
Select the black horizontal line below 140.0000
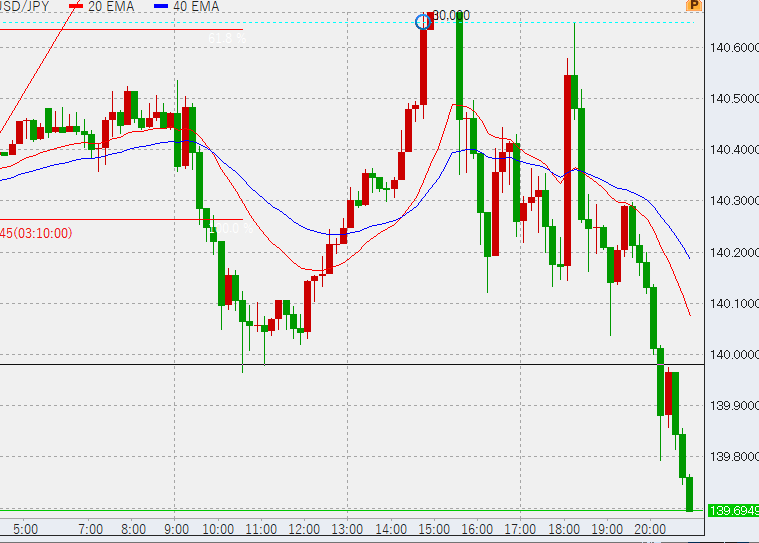point(352,364)
